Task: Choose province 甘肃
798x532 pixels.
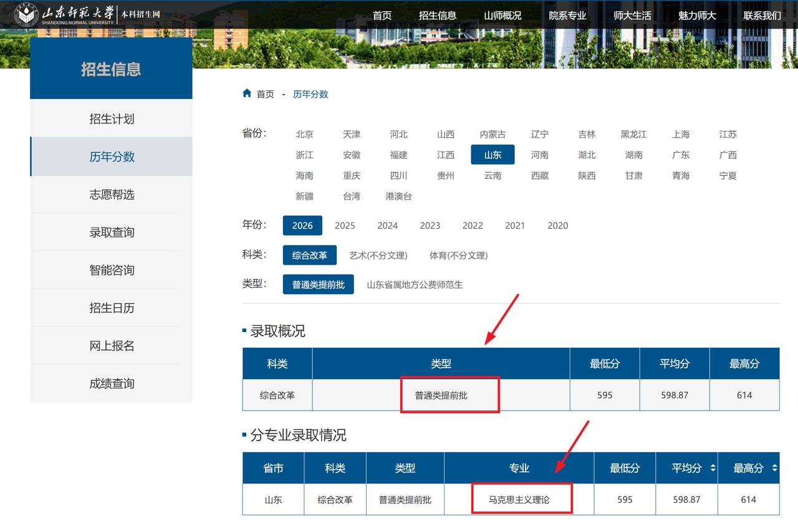Action: click(634, 176)
